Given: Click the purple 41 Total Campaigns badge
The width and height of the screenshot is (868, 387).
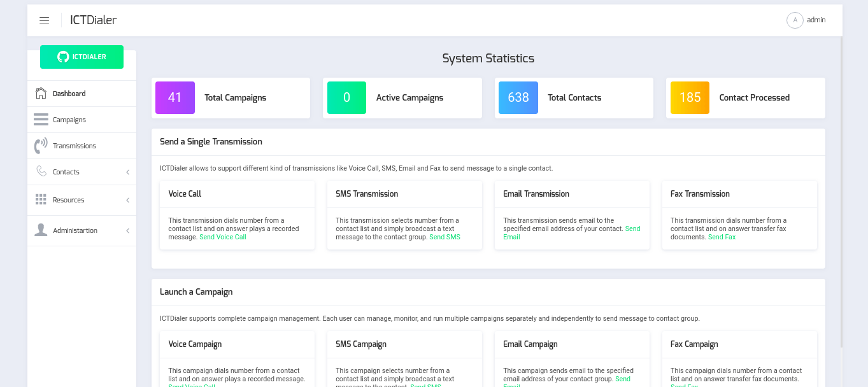Looking at the screenshot, I should pos(175,97).
